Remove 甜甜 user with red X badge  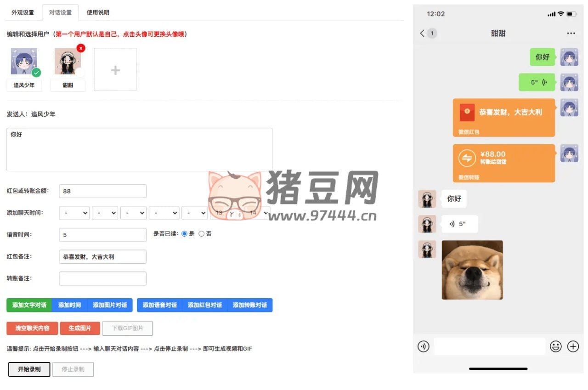click(81, 48)
